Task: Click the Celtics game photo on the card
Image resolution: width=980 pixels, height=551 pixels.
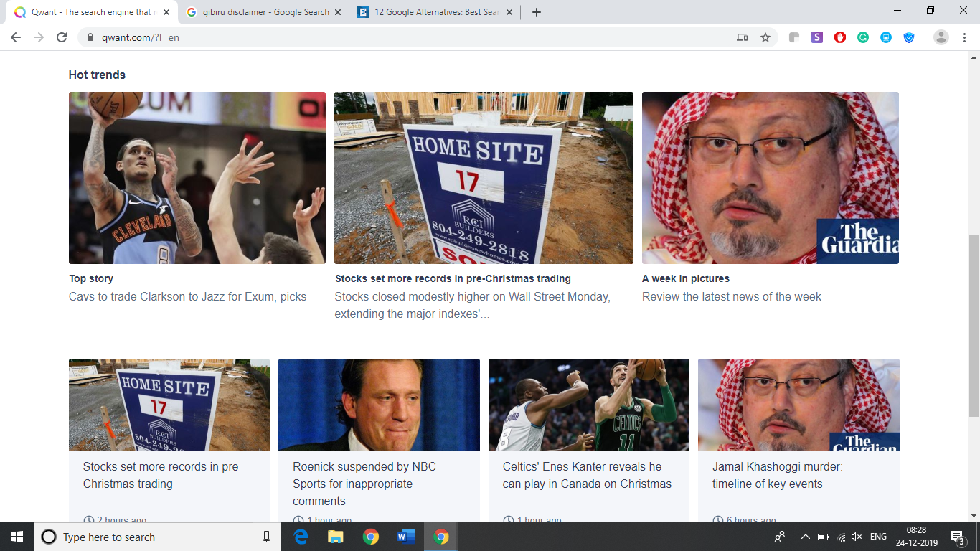Action: click(589, 405)
